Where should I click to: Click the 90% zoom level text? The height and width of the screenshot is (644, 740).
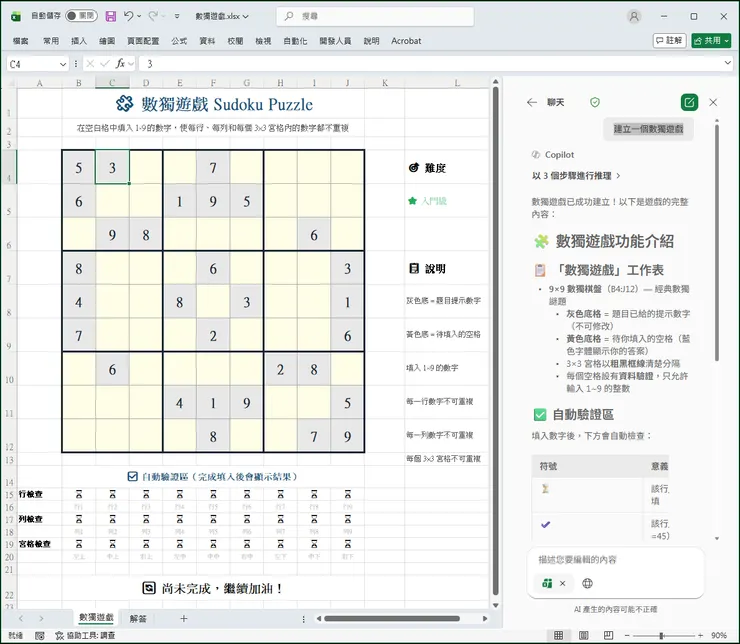719,636
